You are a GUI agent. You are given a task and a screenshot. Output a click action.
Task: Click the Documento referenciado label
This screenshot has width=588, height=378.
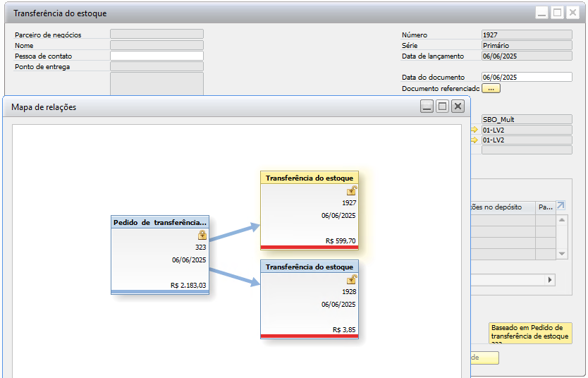(440, 88)
